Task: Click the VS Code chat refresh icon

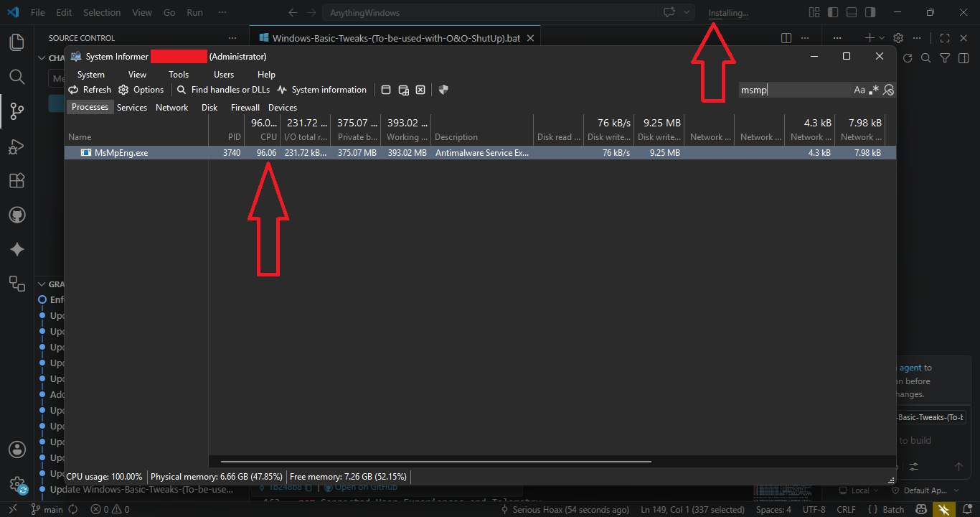Action: point(908,58)
